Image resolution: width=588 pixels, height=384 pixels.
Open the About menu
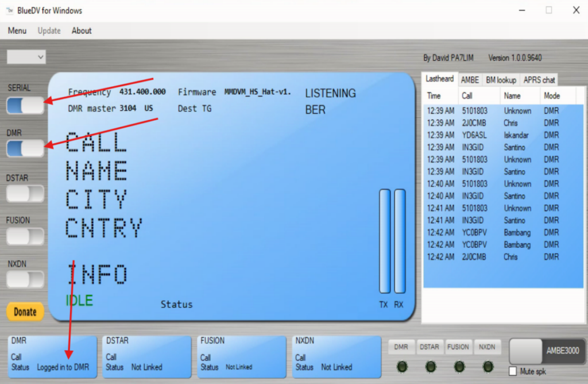tap(82, 30)
